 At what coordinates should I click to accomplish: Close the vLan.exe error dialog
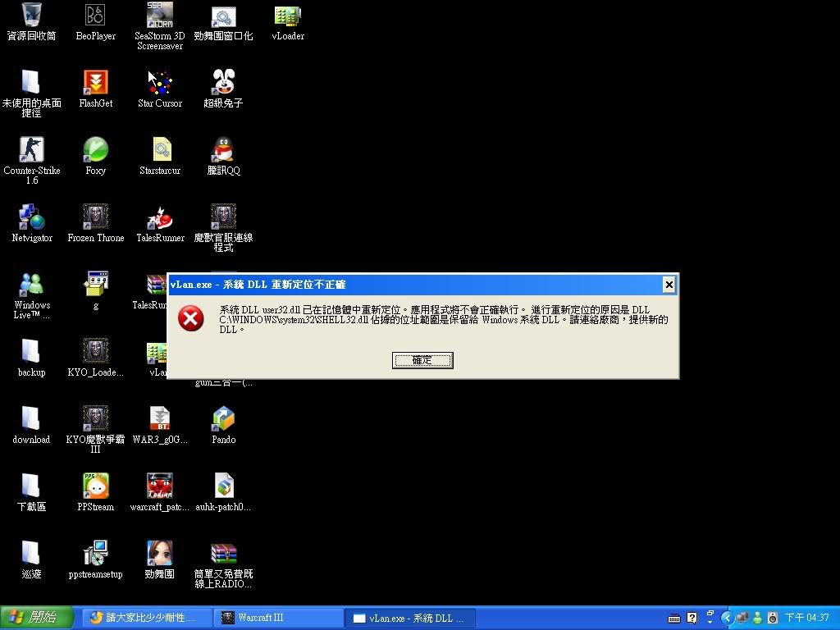(x=669, y=285)
